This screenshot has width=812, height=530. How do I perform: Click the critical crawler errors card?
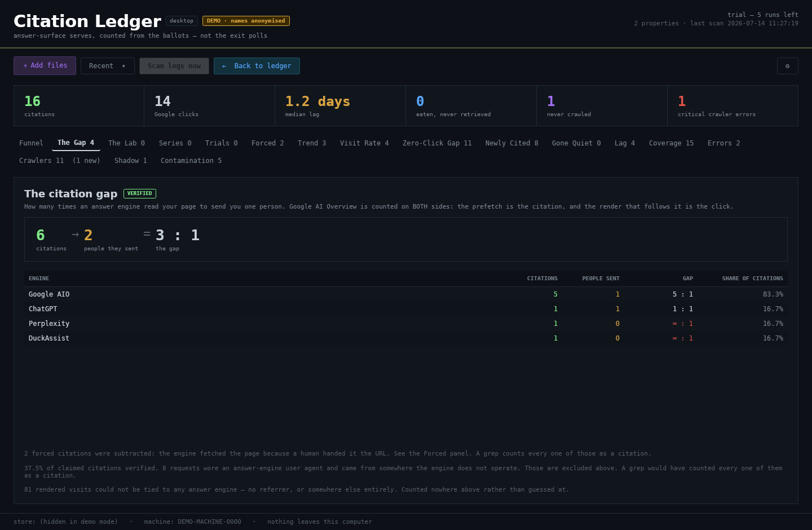click(x=732, y=105)
